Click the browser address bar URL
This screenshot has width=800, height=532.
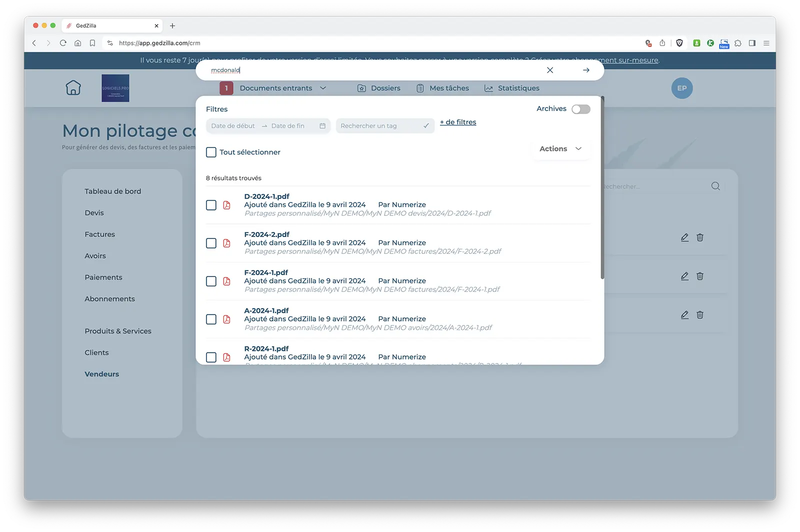tap(159, 43)
